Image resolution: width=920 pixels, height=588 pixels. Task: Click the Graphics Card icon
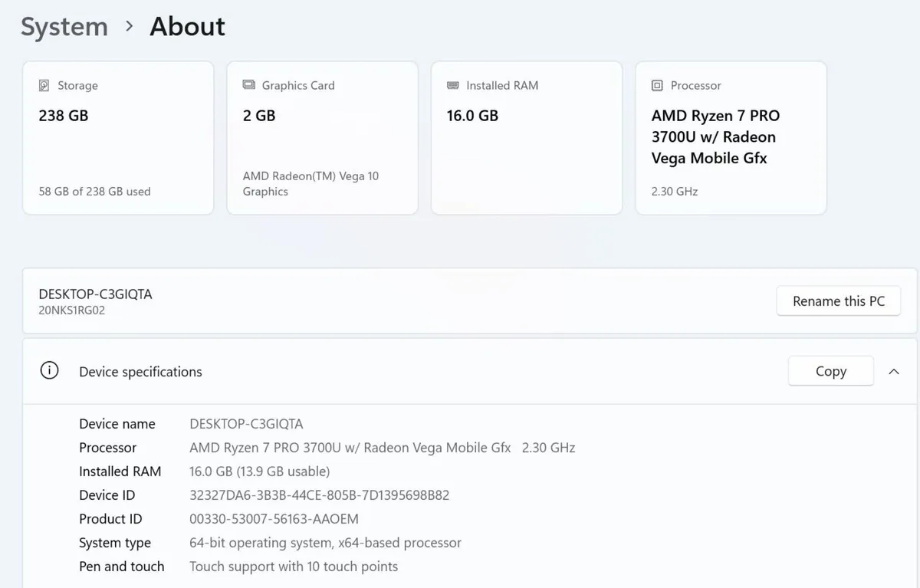pos(248,85)
